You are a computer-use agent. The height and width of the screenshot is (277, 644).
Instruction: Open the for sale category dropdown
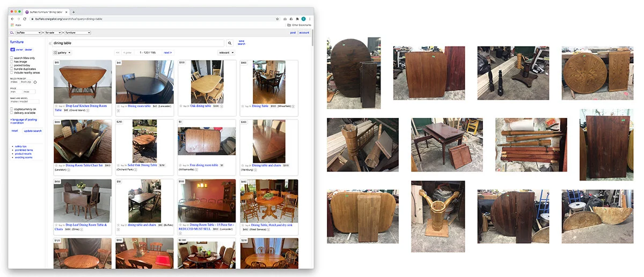(x=54, y=33)
